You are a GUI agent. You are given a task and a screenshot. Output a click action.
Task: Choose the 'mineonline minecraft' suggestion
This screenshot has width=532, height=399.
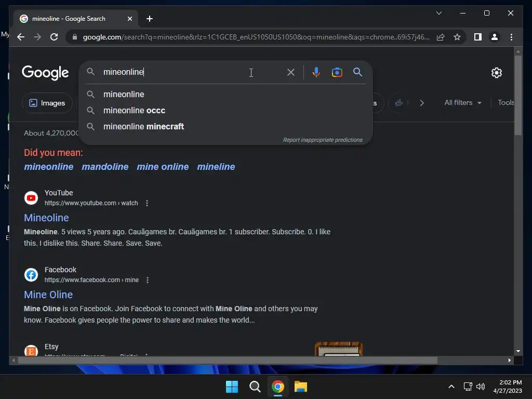click(226, 127)
